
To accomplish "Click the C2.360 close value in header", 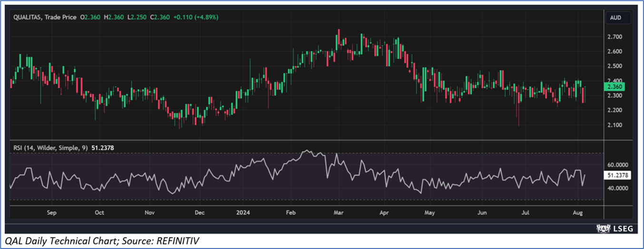I will [x=158, y=17].
